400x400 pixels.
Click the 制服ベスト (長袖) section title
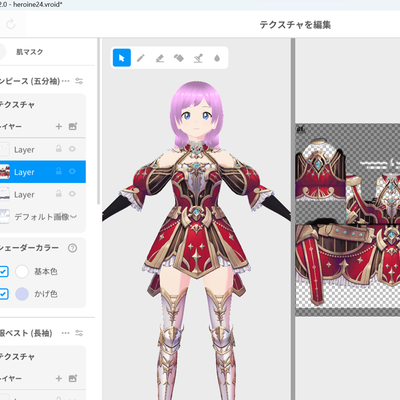[x=26, y=333]
